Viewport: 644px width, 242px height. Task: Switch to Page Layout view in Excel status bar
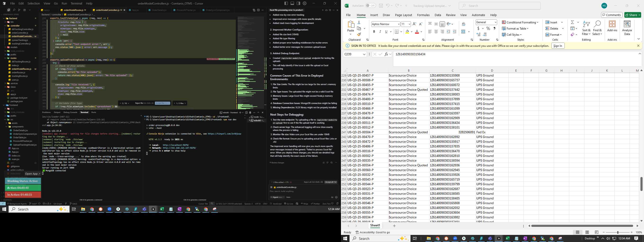tap(587, 232)
